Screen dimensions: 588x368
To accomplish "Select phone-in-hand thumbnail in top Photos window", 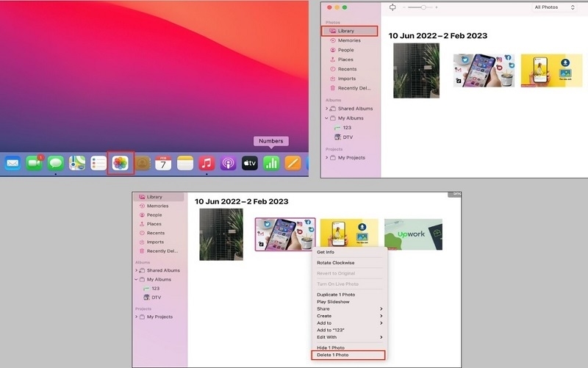I will tap(484, 71).
